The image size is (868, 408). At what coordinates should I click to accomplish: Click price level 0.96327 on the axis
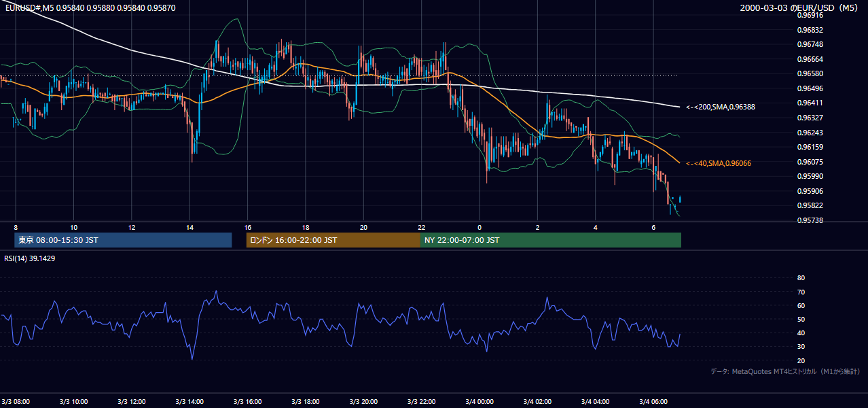(x=810, y=118)
